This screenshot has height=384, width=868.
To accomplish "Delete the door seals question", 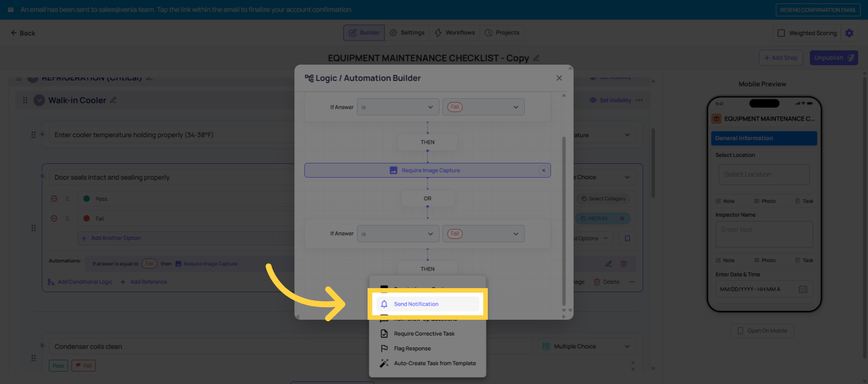I will click(x=606, y=282).
